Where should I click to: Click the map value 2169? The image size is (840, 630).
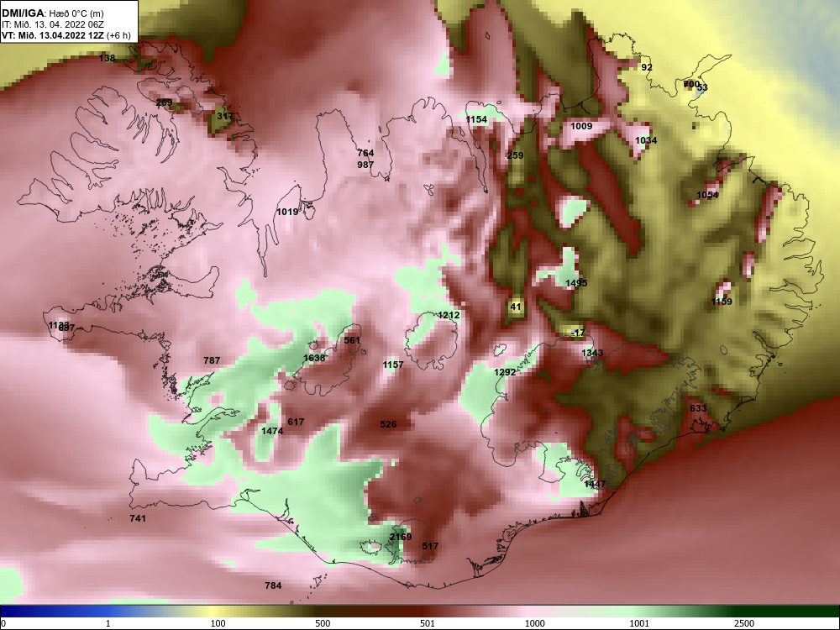[x=401, y=537]
